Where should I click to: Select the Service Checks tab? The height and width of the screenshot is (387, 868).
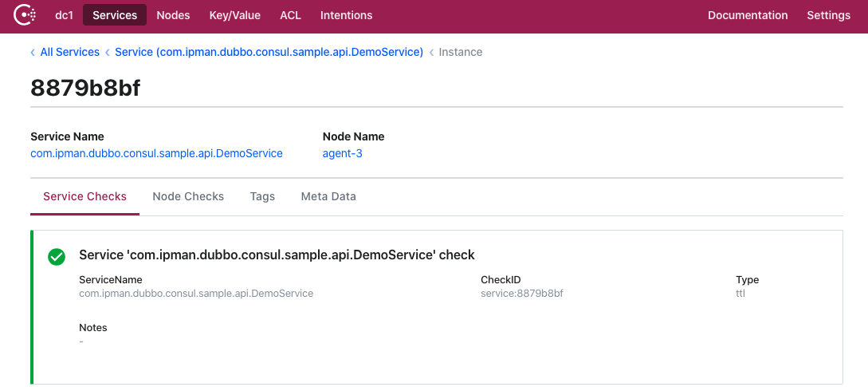point(84,196)
